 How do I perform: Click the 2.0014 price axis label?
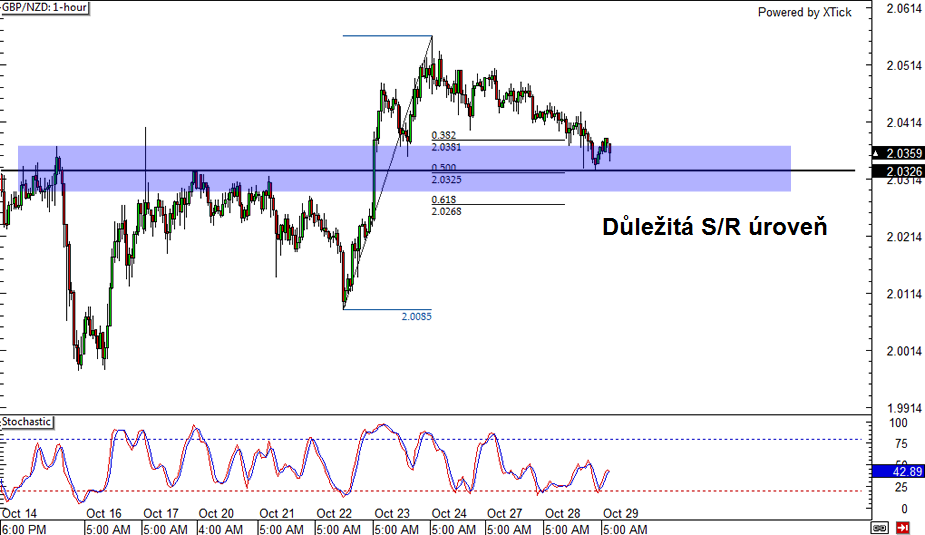(904, 351)
